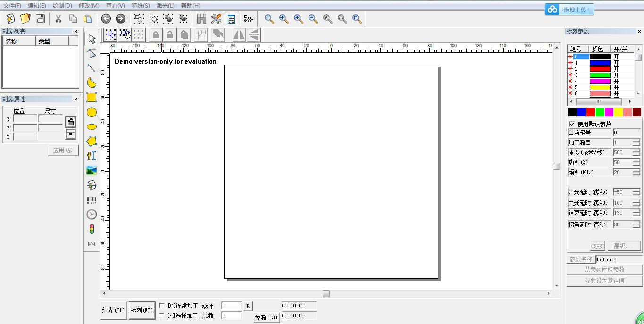The image size is (644, 324).
Task: Select the node editing tool
Action: pyautogui.click(x=91, y=53)
